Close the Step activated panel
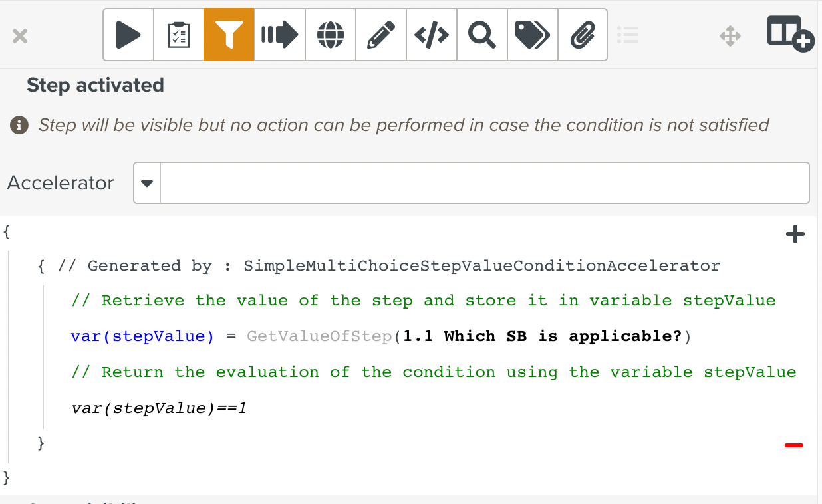 [x=19, y=36]
